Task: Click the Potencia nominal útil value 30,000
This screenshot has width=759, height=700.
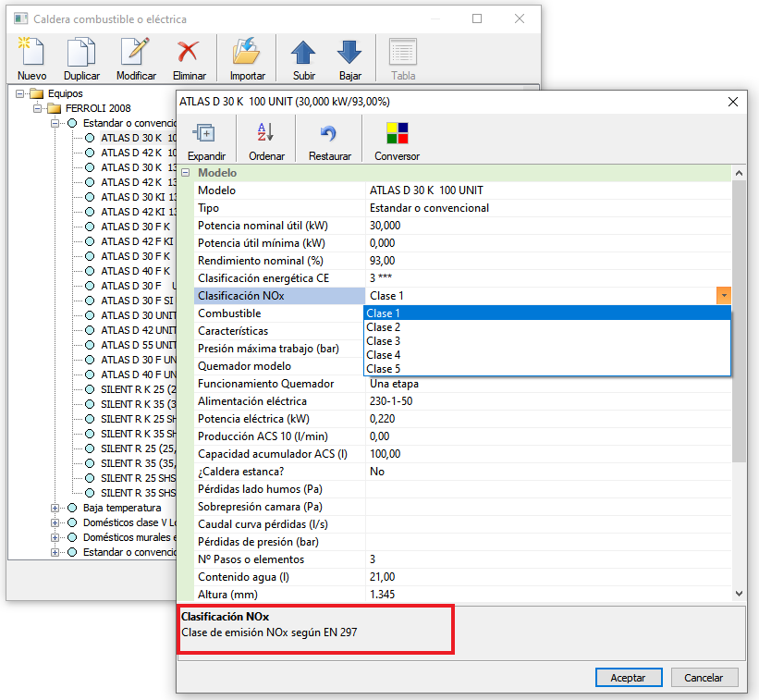Action: pos(386,226)
